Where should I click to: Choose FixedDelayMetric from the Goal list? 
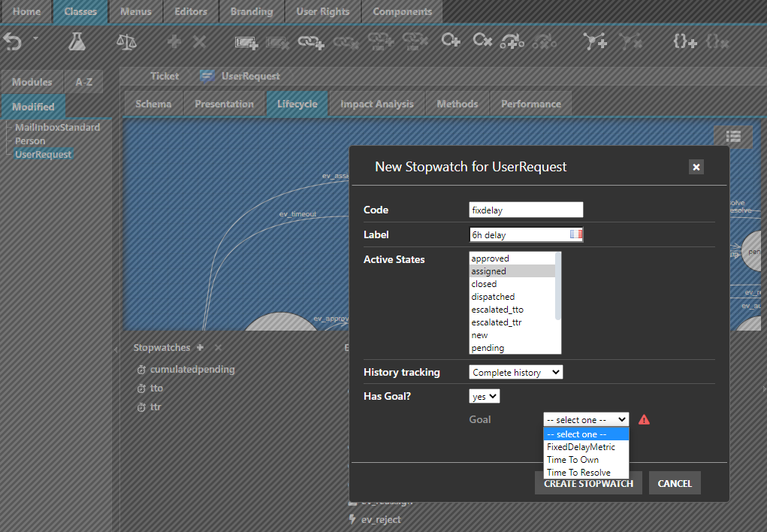tap(581, 447)
